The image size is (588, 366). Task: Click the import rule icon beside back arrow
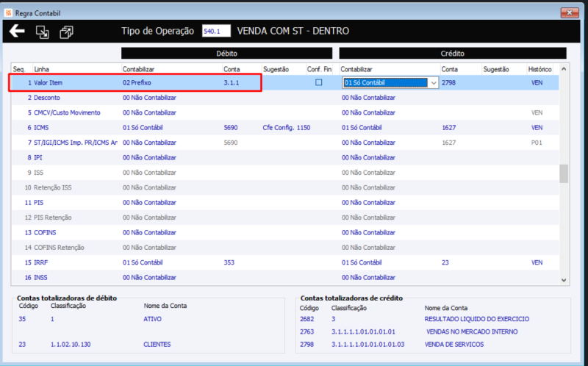43,32
